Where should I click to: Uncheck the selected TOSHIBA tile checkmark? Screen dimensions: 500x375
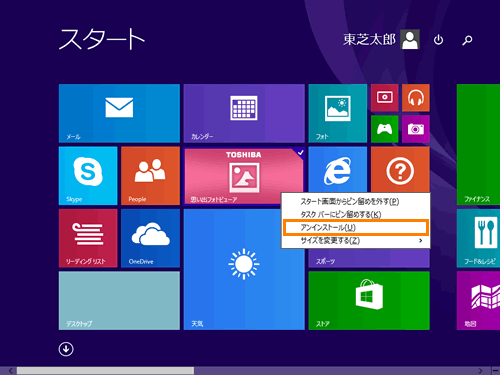[300, 152]
